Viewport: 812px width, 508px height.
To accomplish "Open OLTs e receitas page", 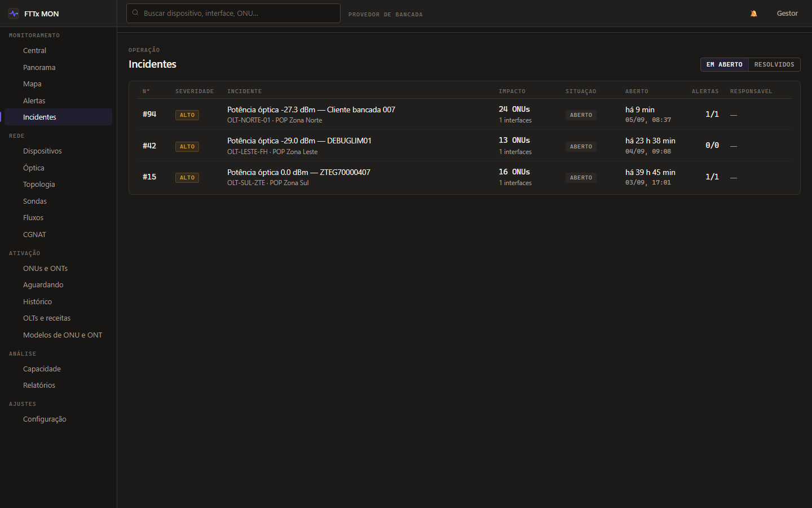I will tap(58, 318).
